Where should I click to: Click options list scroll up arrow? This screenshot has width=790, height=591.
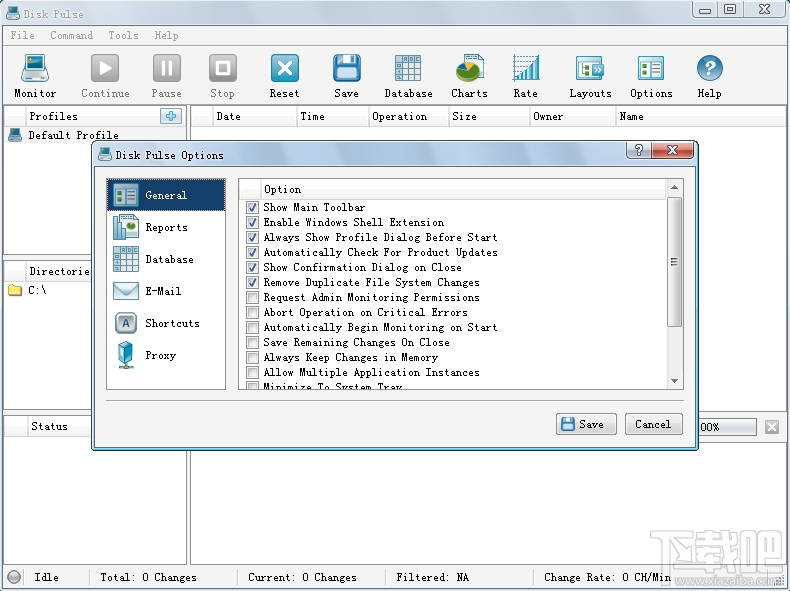click(674, 187)
